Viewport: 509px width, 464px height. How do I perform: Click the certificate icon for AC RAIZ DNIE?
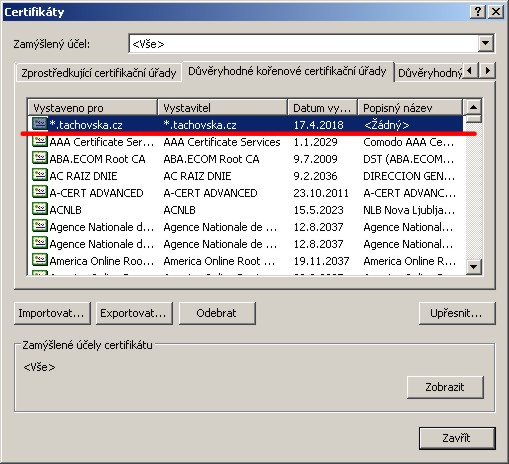click(x=40, y=175)
